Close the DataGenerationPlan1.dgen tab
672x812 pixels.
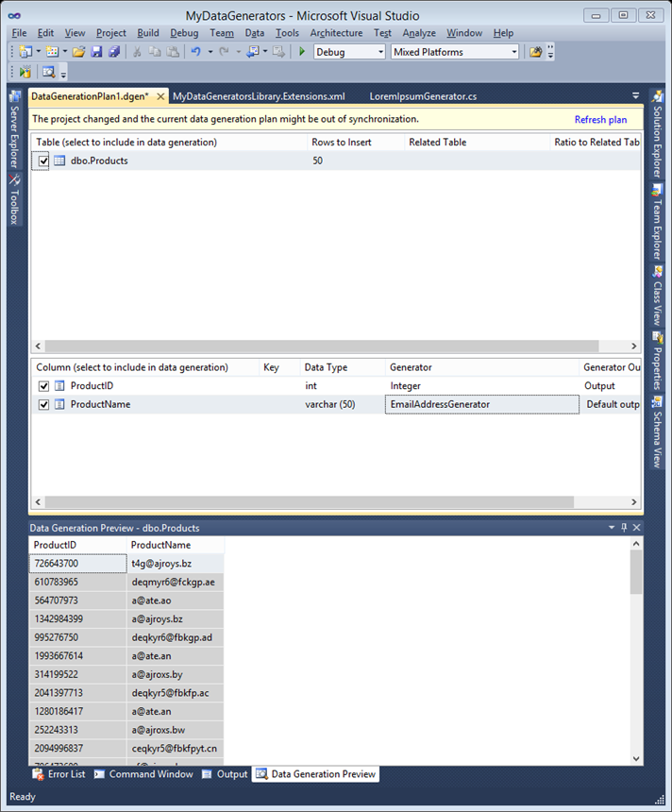161,96
